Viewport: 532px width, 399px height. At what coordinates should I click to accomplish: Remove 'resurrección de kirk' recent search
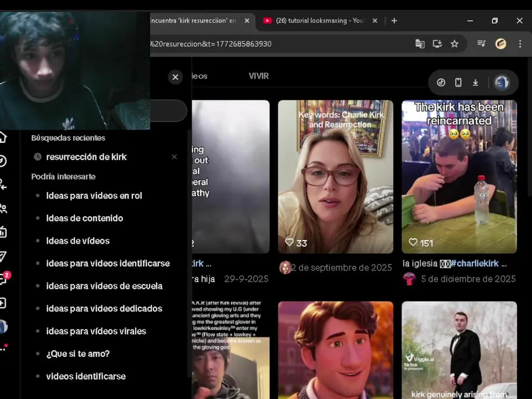pos(174,157)
